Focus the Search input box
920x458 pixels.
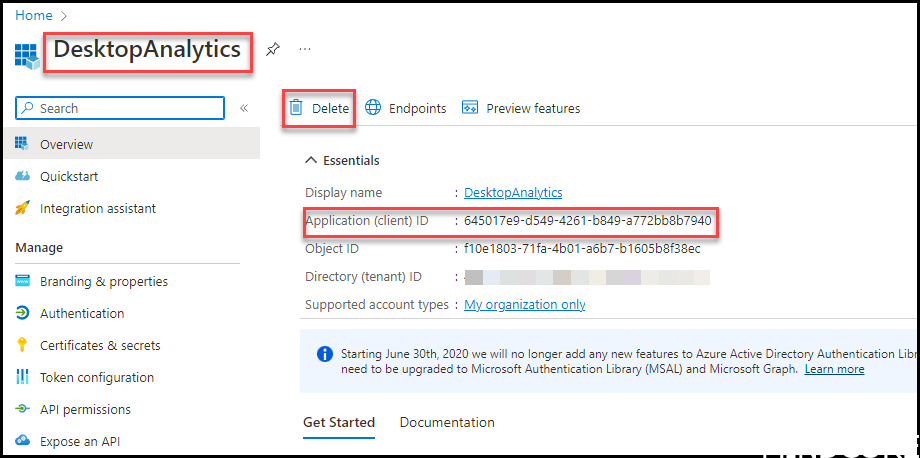120,108
